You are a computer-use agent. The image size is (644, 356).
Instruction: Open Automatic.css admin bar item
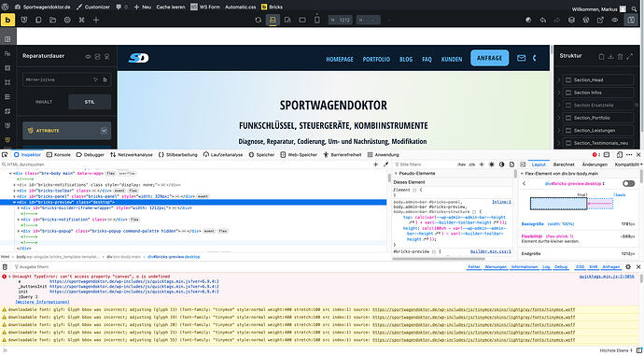tap(240, 7)
